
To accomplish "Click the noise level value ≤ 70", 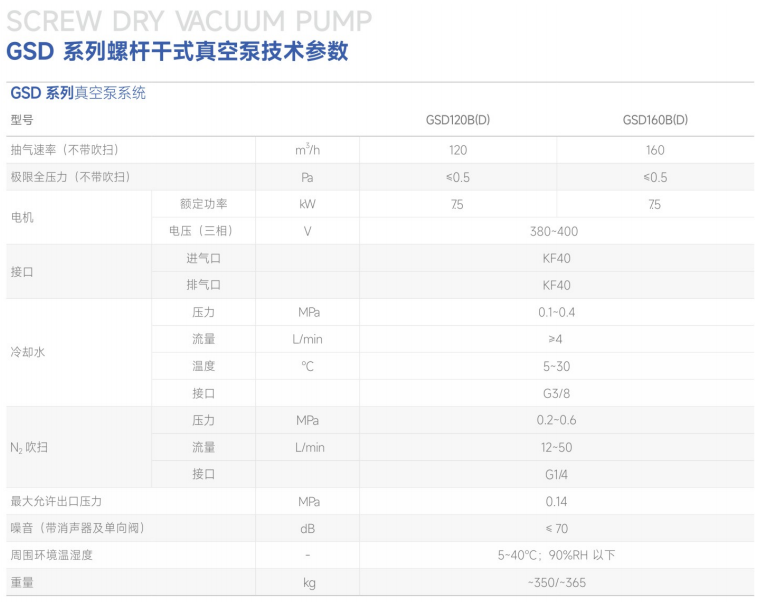I will (x=556, y=528).
